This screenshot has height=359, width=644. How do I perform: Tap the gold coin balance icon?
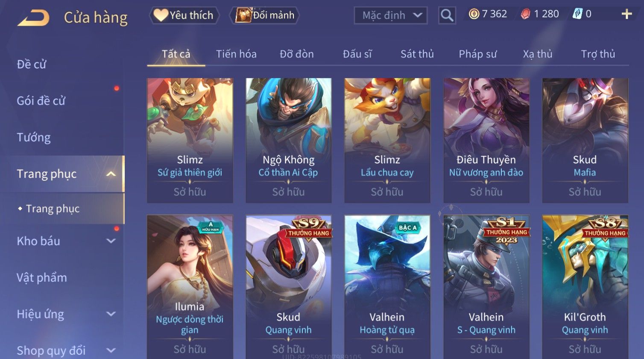tap(474, 14)
